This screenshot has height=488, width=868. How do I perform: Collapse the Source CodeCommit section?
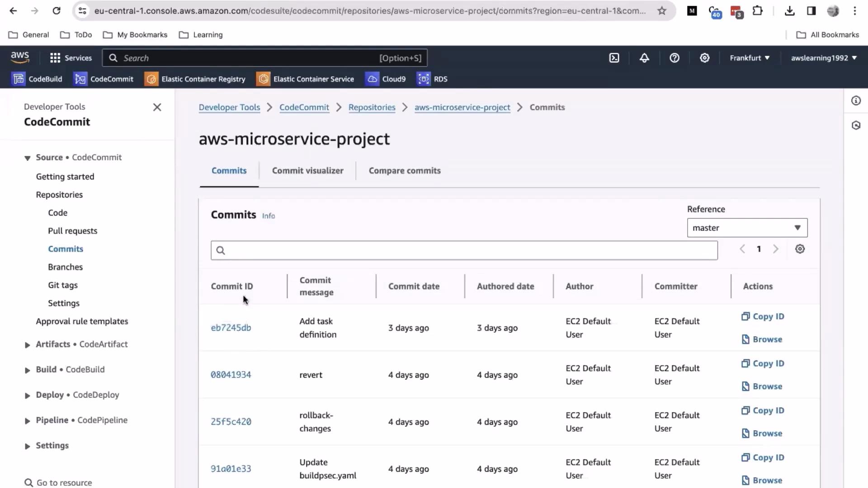27,158
